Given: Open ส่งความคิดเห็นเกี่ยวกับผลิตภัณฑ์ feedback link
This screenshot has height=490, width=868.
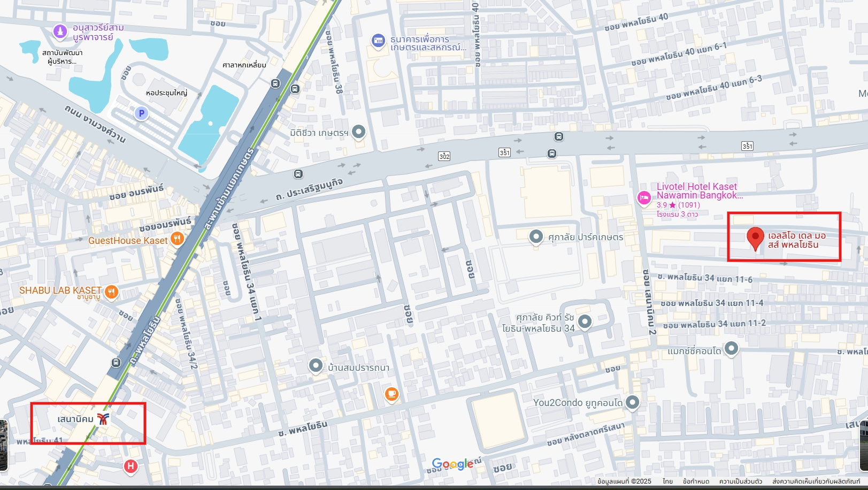Looking at the screenshot, I should pos(816,481).
